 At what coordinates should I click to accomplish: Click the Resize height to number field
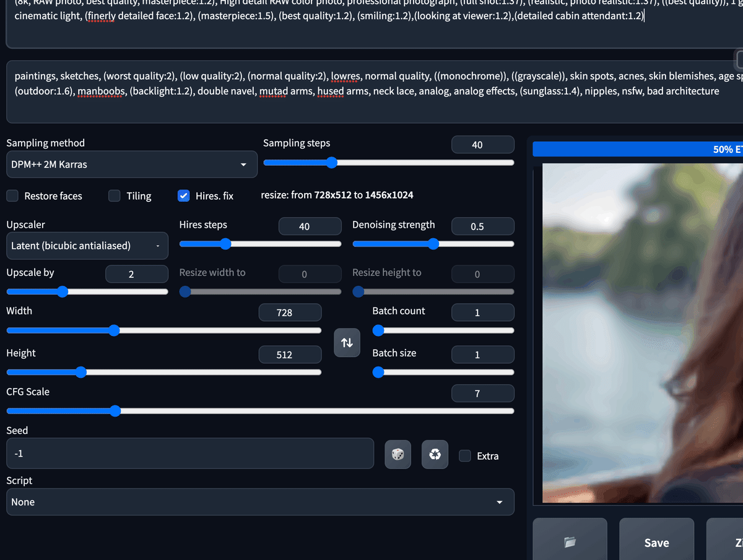(483, 274)
